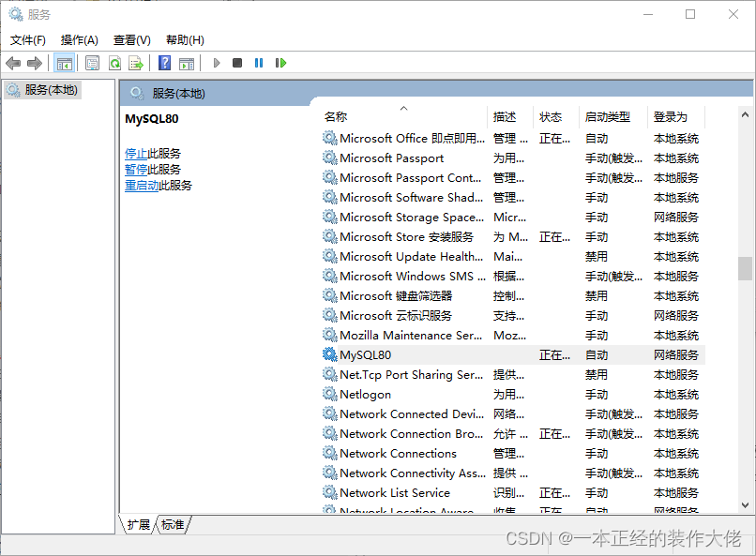Click gear icon of Network List Service
This screenshot has width=756, height=556.
[x=330, y=492]
